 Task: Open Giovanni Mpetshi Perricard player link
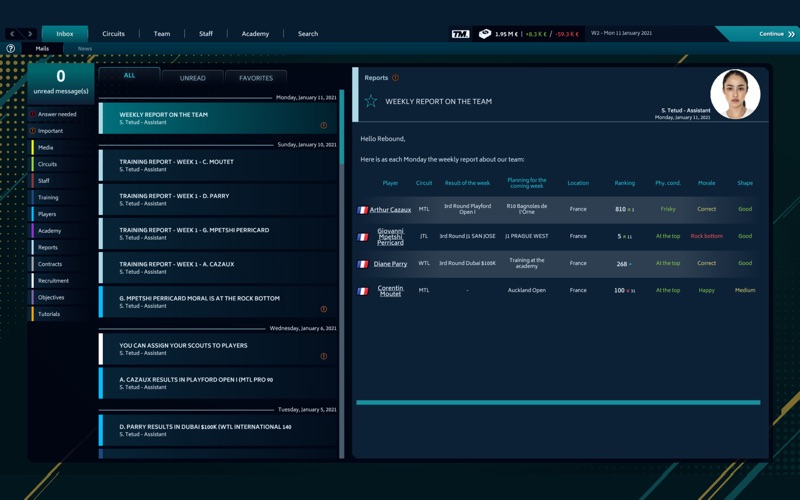390,237
